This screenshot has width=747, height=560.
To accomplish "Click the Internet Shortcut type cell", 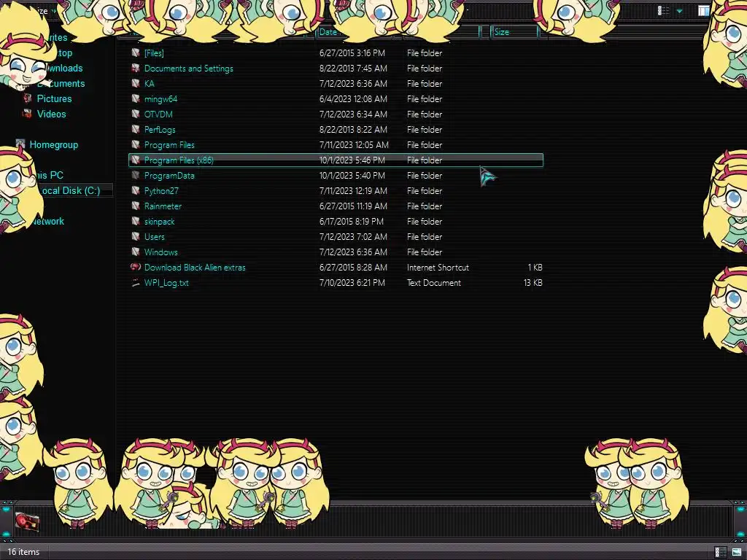I will tap(438, 267).
